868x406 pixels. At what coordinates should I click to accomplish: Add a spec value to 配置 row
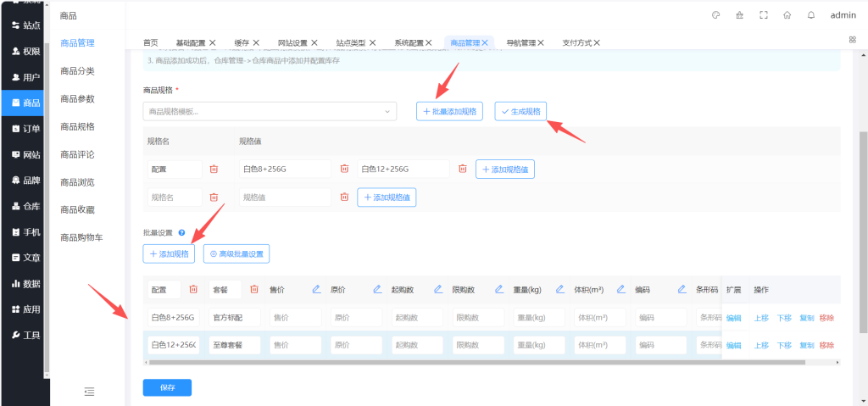click(505, 169)
